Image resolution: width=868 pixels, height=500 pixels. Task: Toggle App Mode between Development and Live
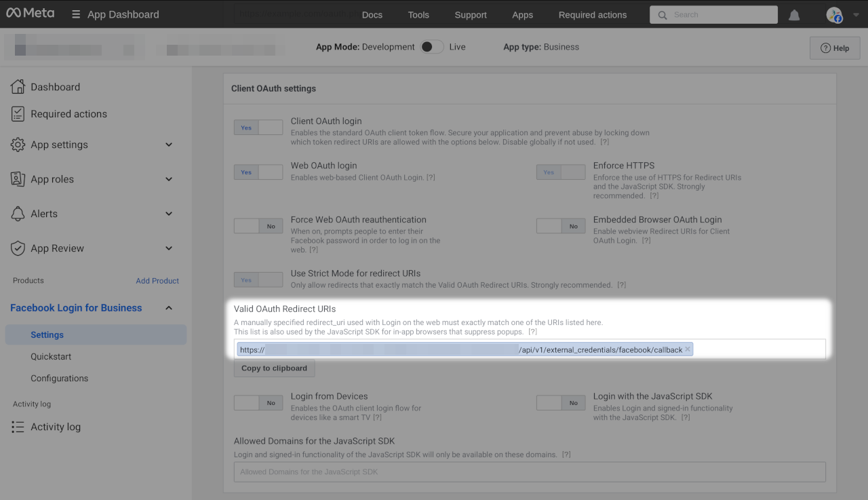click(432, 47)
